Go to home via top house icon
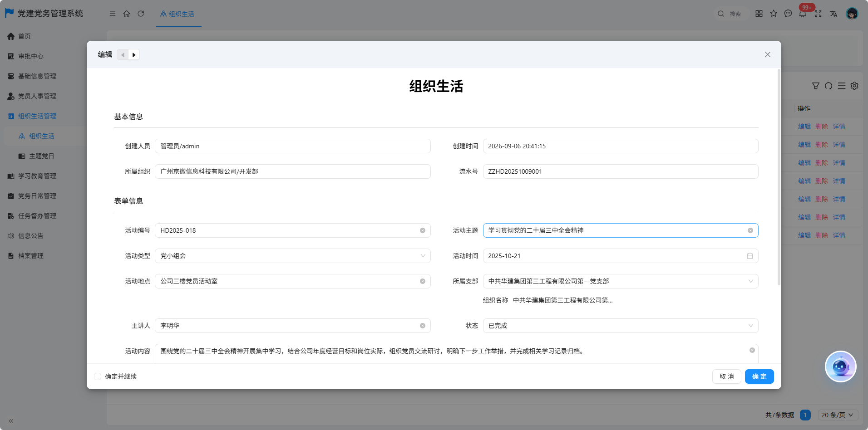The height and width of the screenshot is (430, 868). tap(127, 14)
